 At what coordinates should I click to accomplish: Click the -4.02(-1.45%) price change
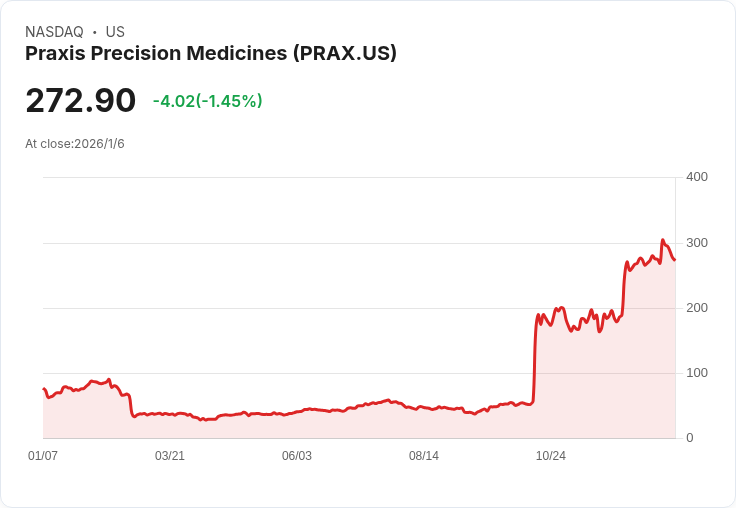[x=207, y=101]
